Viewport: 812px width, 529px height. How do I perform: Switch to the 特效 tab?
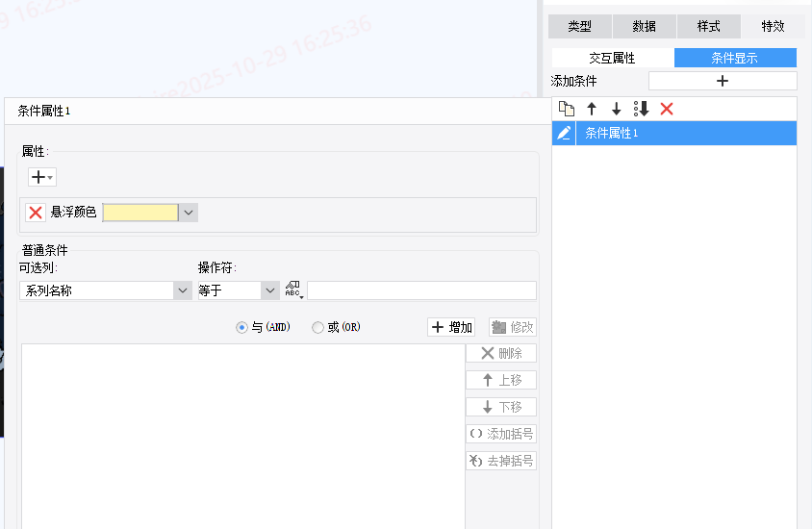[x=774, y=26]
